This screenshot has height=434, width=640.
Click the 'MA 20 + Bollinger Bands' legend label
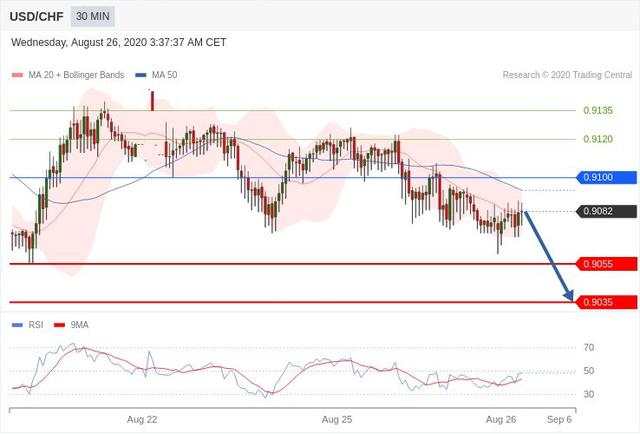tap(76, 75)
